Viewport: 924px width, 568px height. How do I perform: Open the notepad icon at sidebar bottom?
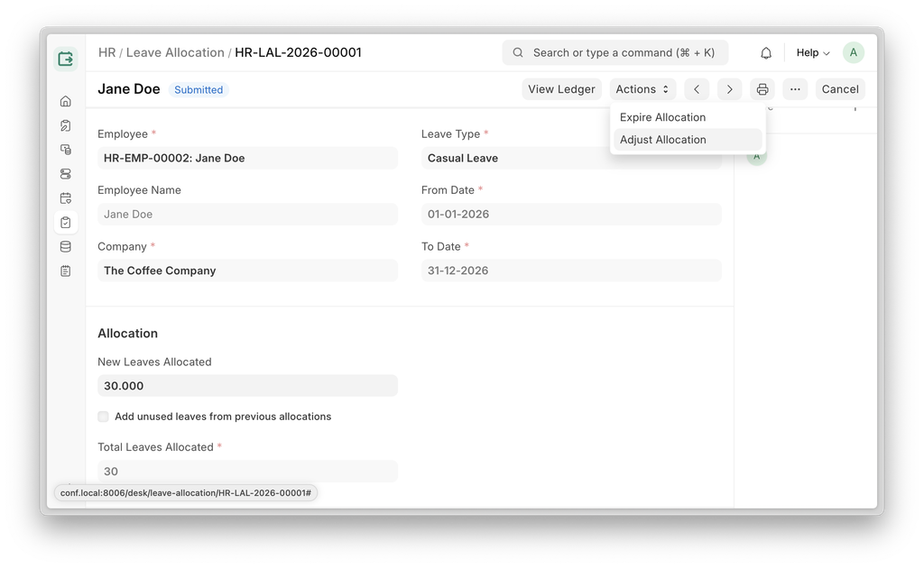pos(65,270)
